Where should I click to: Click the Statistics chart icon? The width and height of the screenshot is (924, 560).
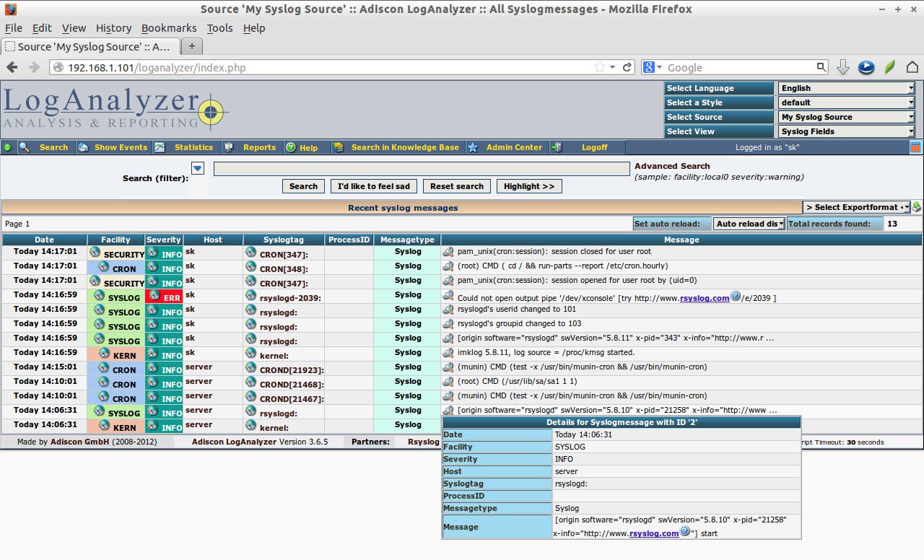click(160, 147)
